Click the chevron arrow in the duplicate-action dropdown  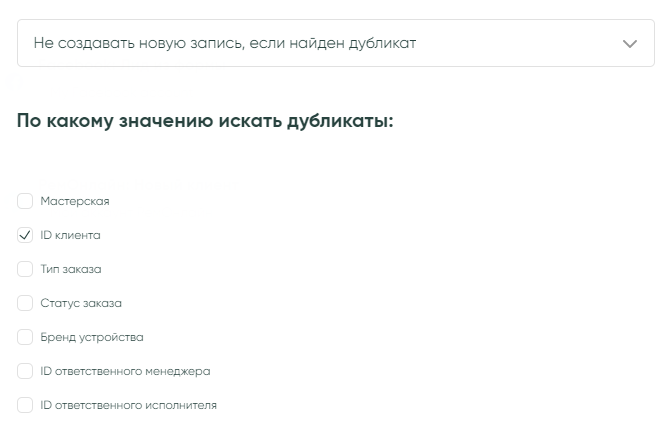tap(629, 44)
